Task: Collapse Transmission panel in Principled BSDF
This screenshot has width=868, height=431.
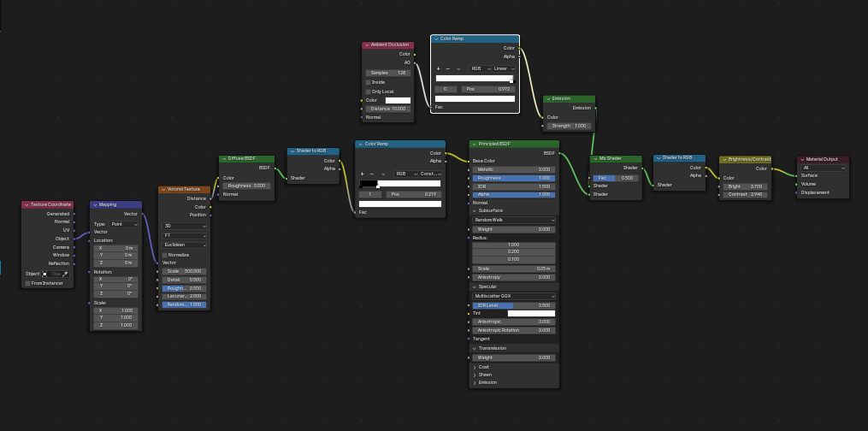Action: click(x=475, y=348)
